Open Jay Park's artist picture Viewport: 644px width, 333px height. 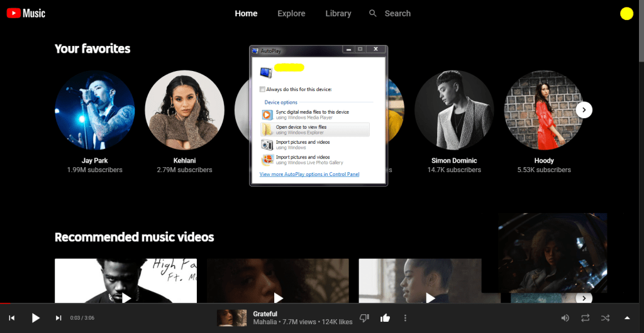94,110
